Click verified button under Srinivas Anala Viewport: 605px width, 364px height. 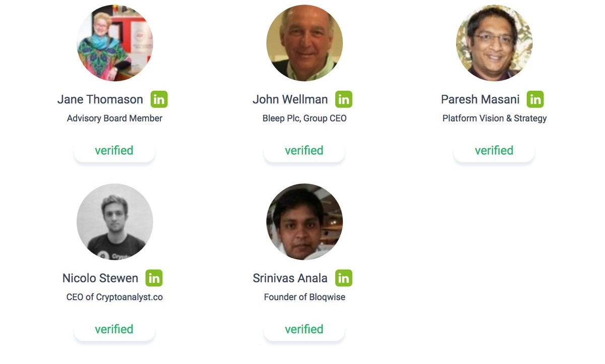pos(304,329)
